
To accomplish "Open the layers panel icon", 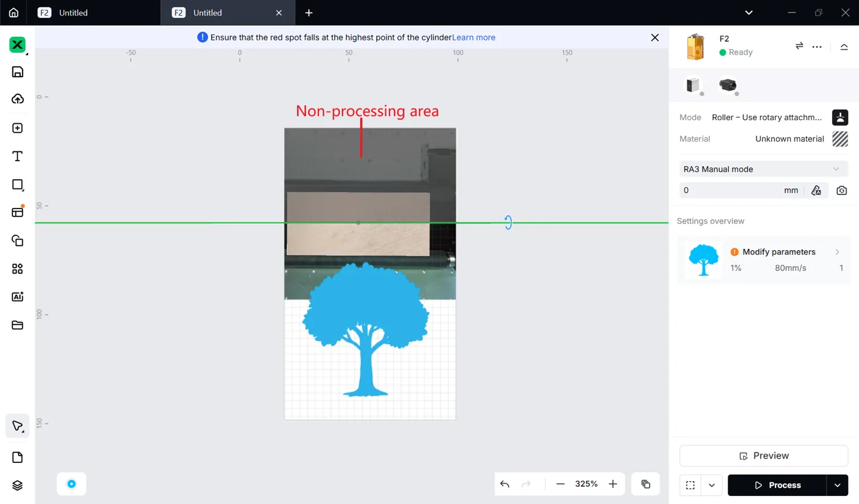I will click(18, 485).
